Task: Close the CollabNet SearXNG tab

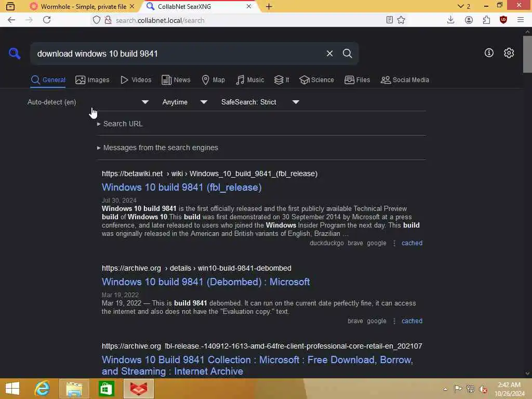Action: tap(249, 6)
